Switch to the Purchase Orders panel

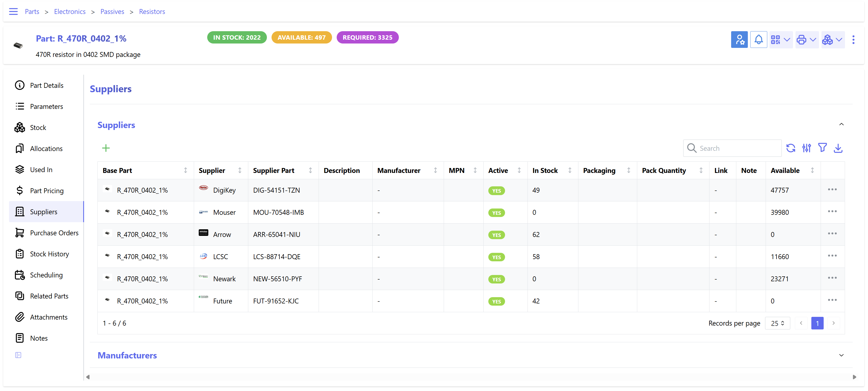point(54,233)
